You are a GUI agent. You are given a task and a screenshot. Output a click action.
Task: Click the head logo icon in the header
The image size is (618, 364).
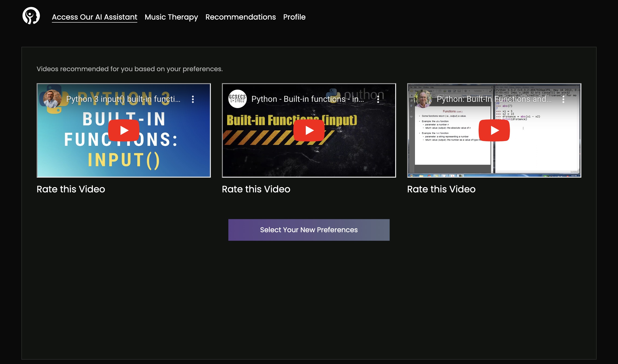click(31, 16)
